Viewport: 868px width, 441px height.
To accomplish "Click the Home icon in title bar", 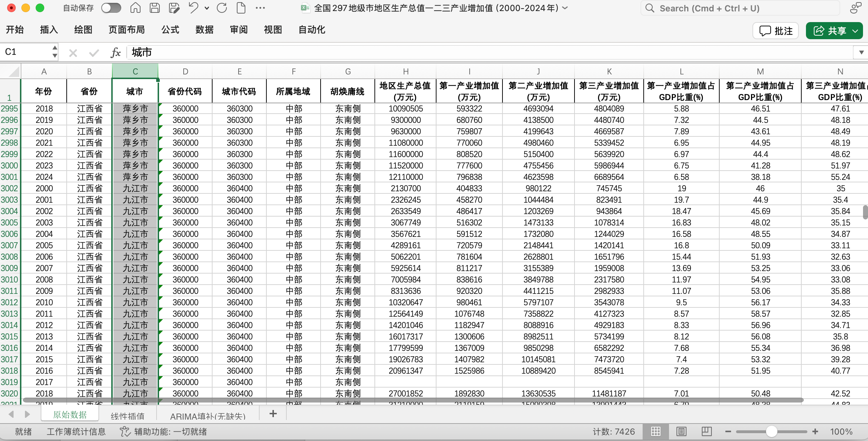I will pos(135,8).
